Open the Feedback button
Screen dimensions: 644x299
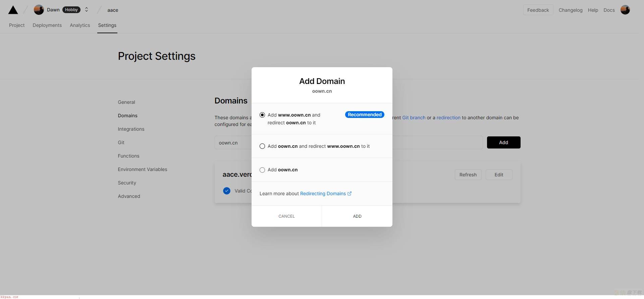(x=538, y=10)
